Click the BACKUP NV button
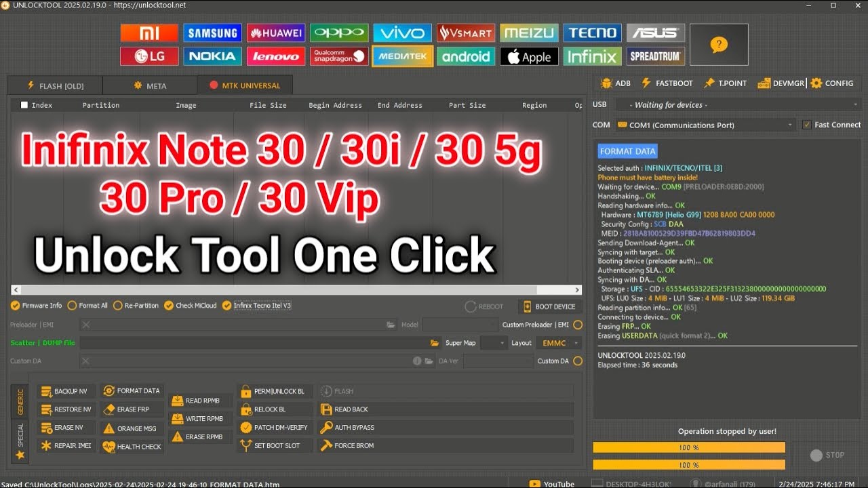 pos(66,392)
